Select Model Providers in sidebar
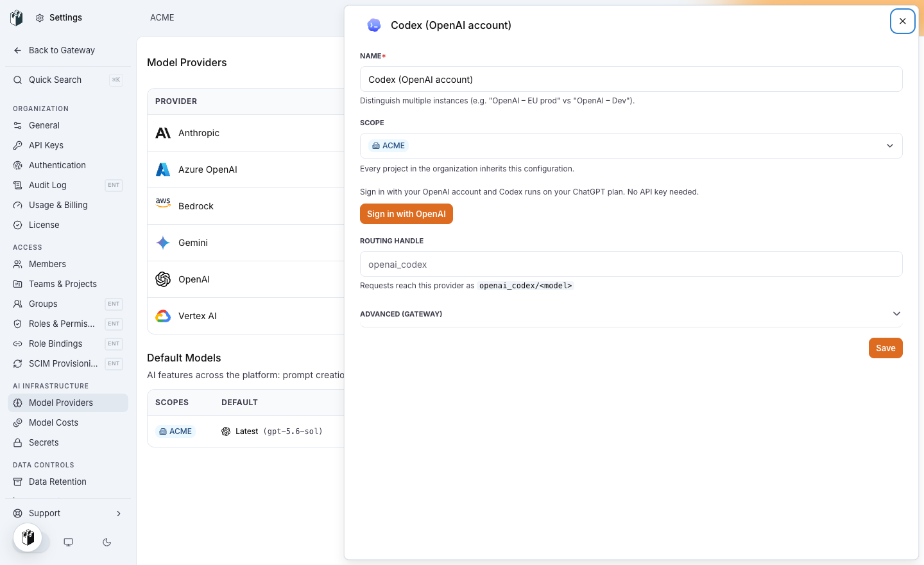 coord(68,403)
